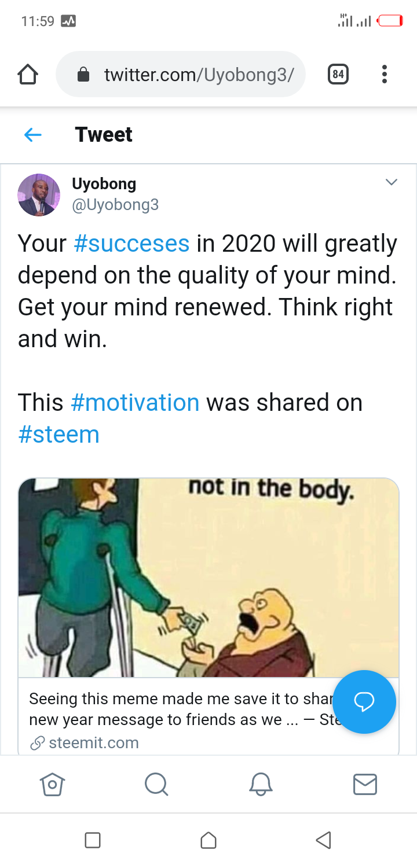Open direct messages envelope icon

tap(365, 785)
